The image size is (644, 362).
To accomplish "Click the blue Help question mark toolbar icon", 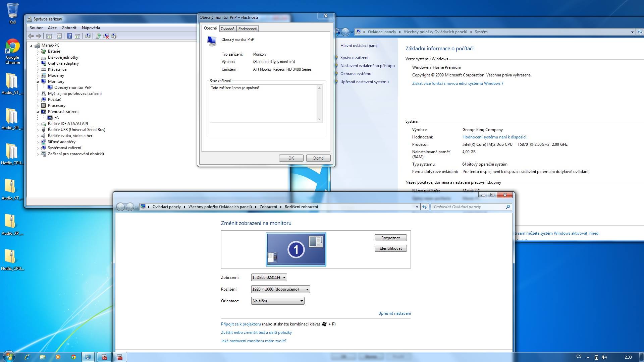I will 69,36.
